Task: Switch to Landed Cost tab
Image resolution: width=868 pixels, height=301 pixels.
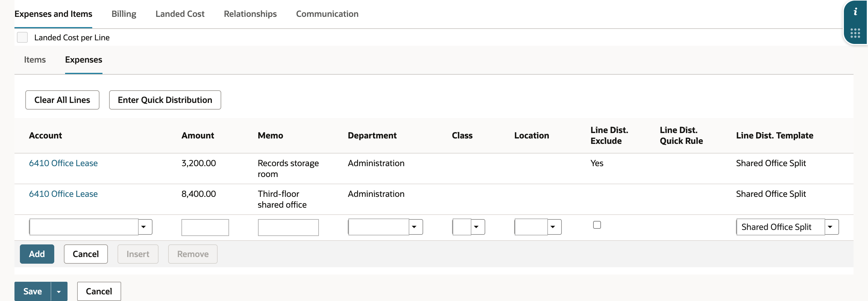Action: (180, 14)
